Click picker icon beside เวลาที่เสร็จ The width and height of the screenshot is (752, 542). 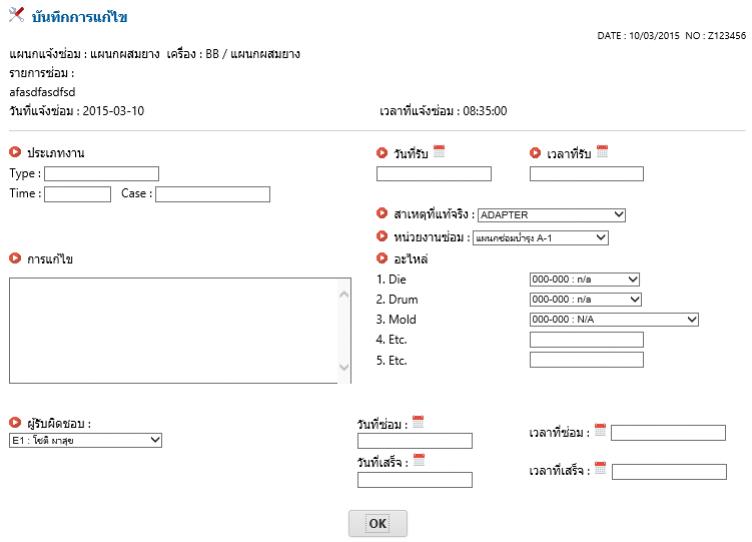pos(600,468)
